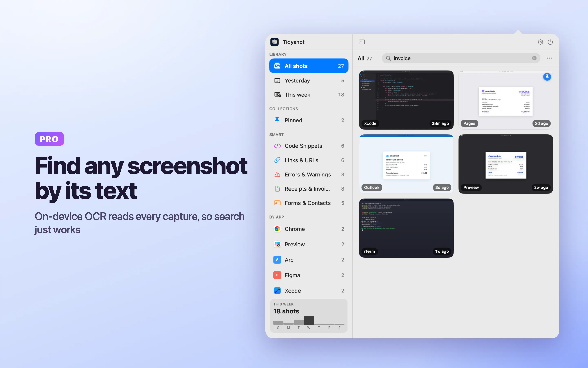
Task: Filter shots by Preview app
Action: [309, 244]
